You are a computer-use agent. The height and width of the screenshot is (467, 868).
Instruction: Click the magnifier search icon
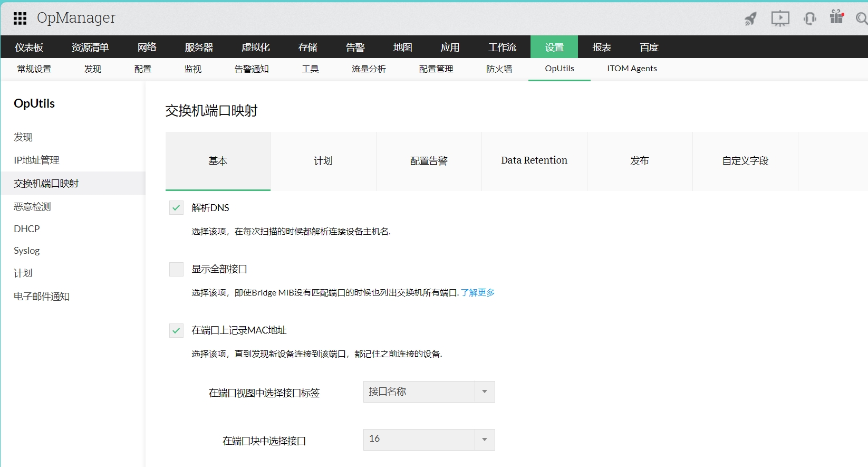click(861, 19)
